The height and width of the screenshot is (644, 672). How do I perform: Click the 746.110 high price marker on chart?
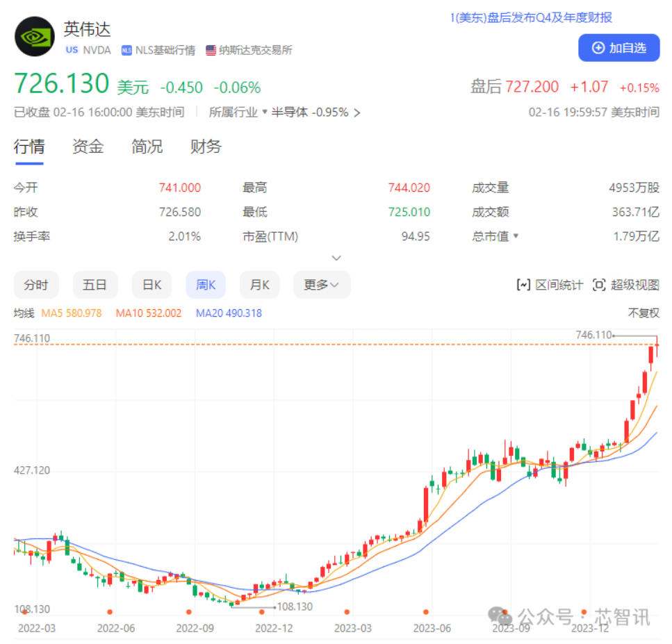pyautogui.click(x=593, y=335)
